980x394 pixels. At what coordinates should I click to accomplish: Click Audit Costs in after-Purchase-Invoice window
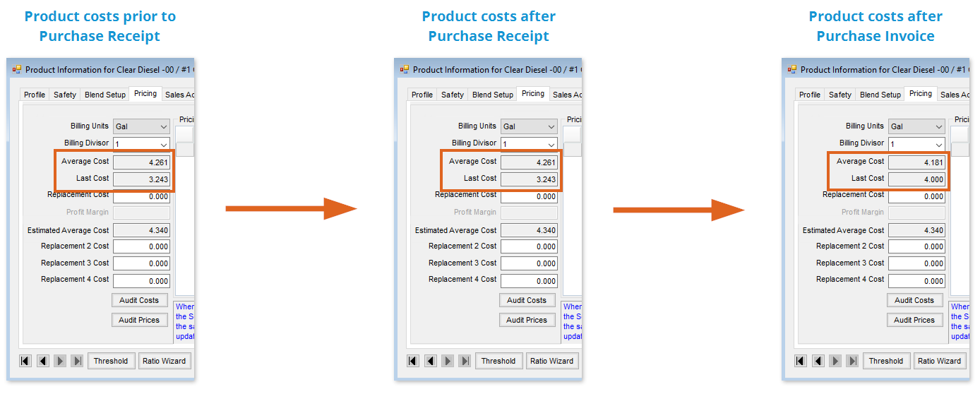click(x=914, y=300)
